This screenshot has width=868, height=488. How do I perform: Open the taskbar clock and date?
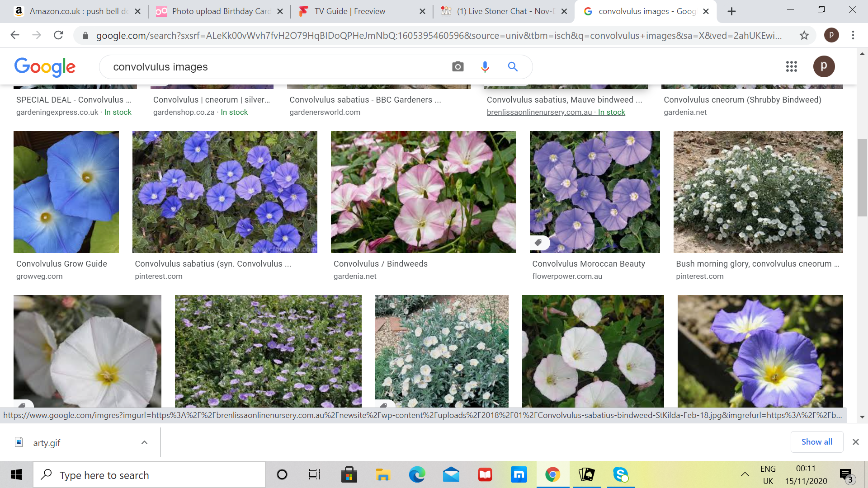(806, 474)
